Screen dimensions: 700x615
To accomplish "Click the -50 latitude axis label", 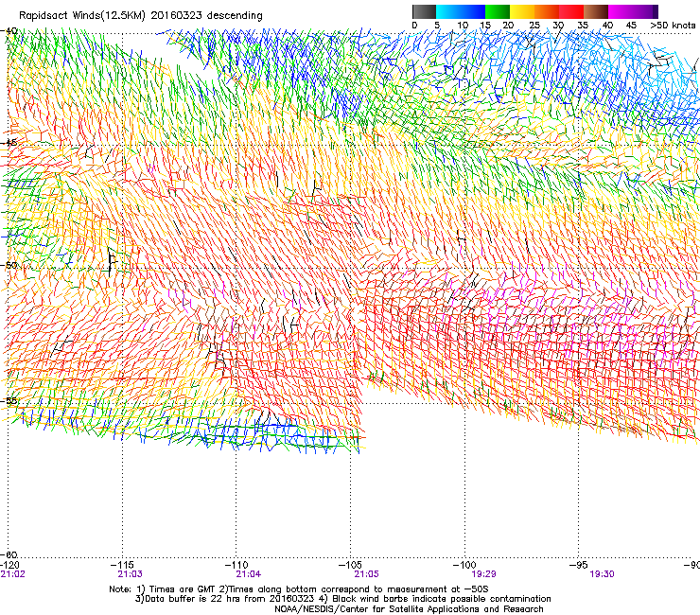I will pyautogui.click(x=9, y=265).
